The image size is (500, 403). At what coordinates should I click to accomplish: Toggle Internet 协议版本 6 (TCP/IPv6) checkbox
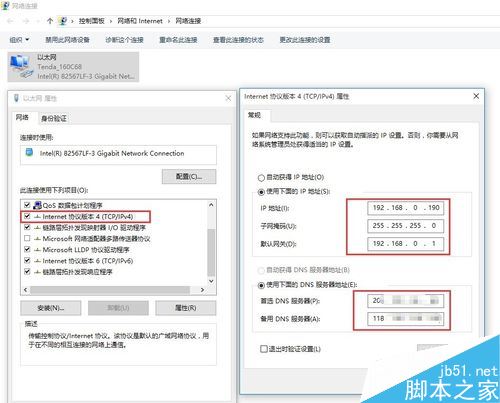tap(27, 260)
